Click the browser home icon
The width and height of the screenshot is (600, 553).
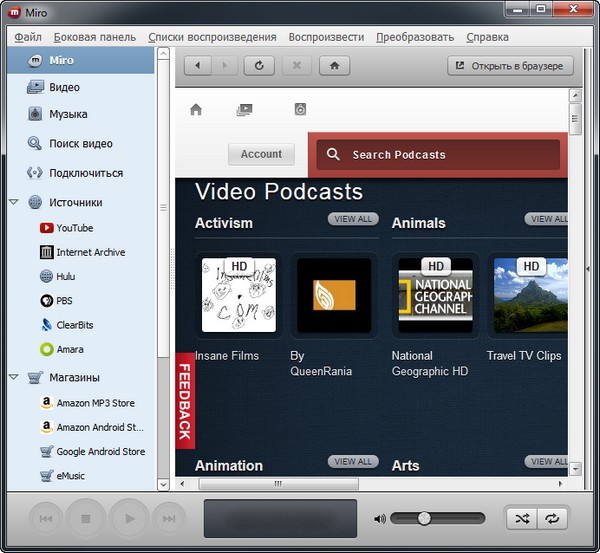333,66
